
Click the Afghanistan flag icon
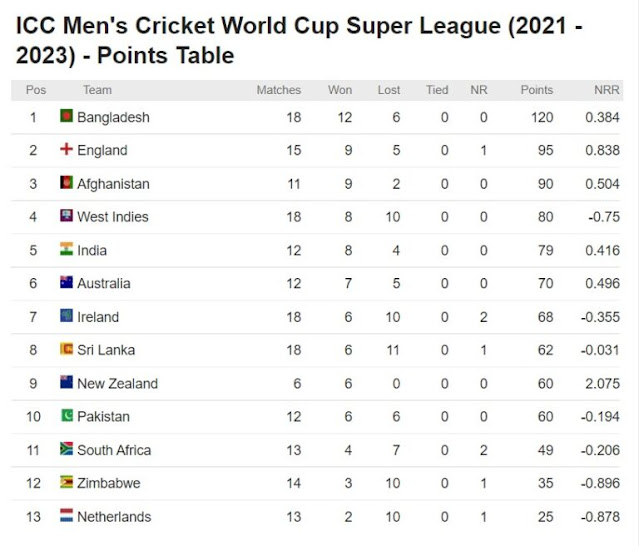(66, 183)
